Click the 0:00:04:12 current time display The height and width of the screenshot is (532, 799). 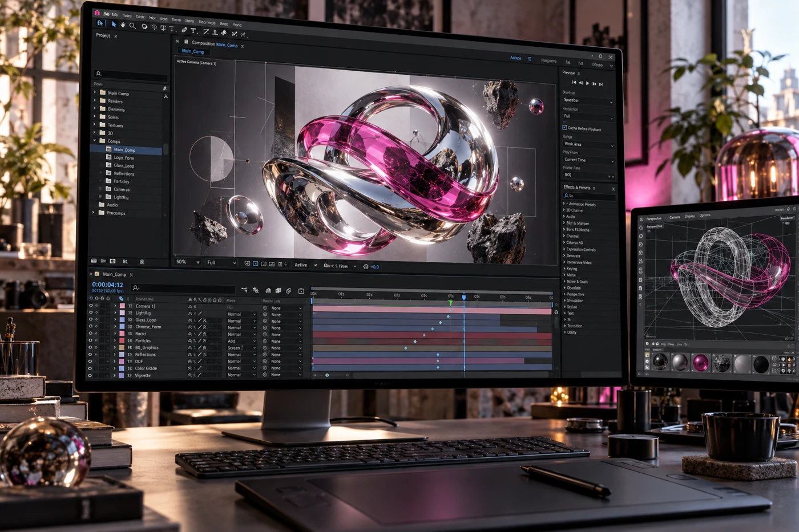click(x=108, y=284)
